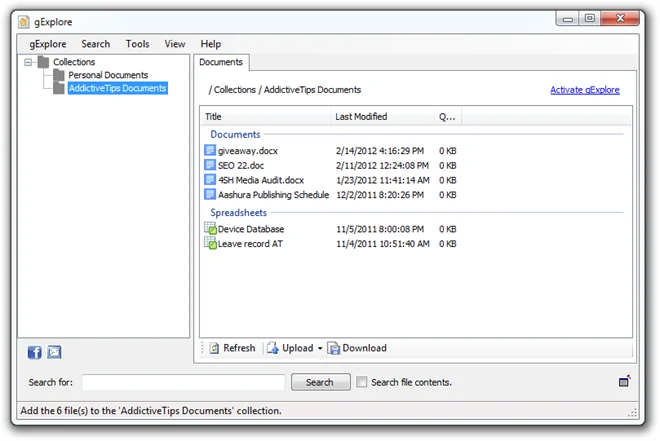Click the Device Database spreadsheet icon
This screenshot has width=660, height=441.
point(210,228)
